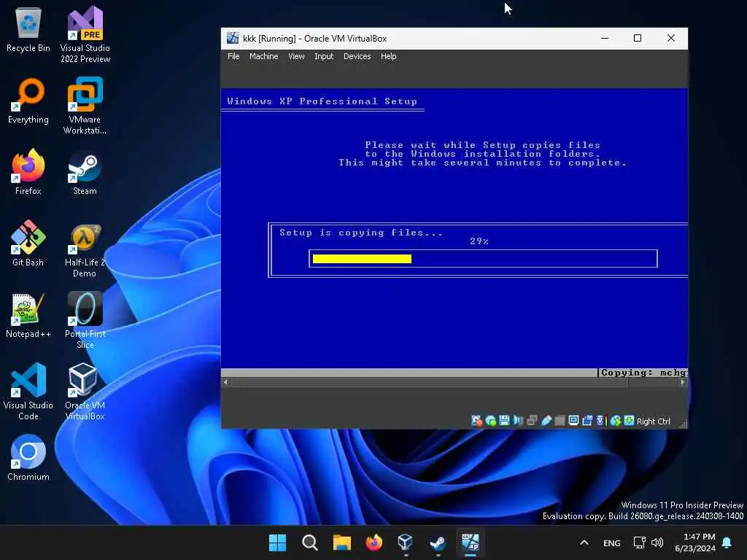Viewport: 747px width, 560px height.
Task: Open the Machine menu in VirtualBox
Action: [x=263, y=56]
